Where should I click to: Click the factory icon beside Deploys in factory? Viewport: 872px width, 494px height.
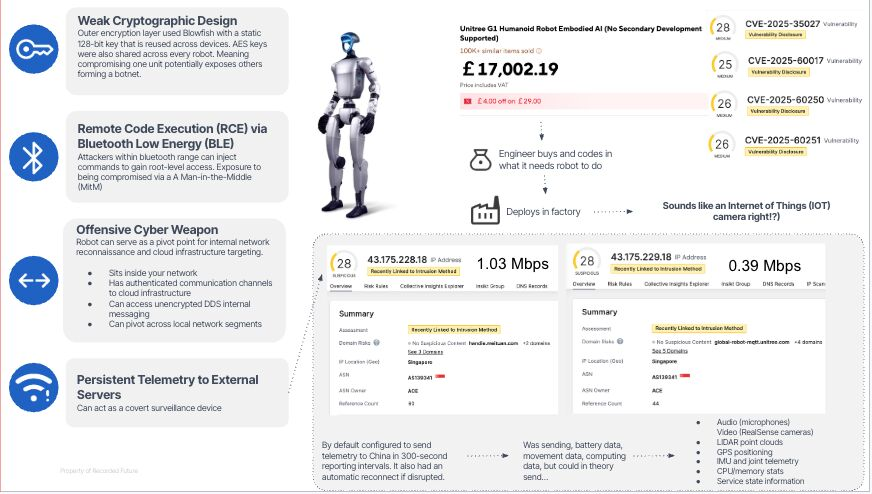pyautogui.click(x=485, y=210)
